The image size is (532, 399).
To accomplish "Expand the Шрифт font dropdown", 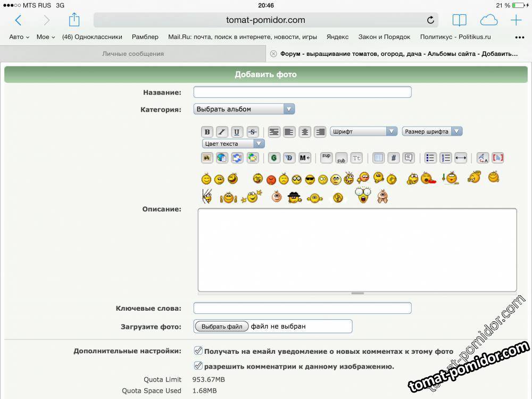I will 363,131.
